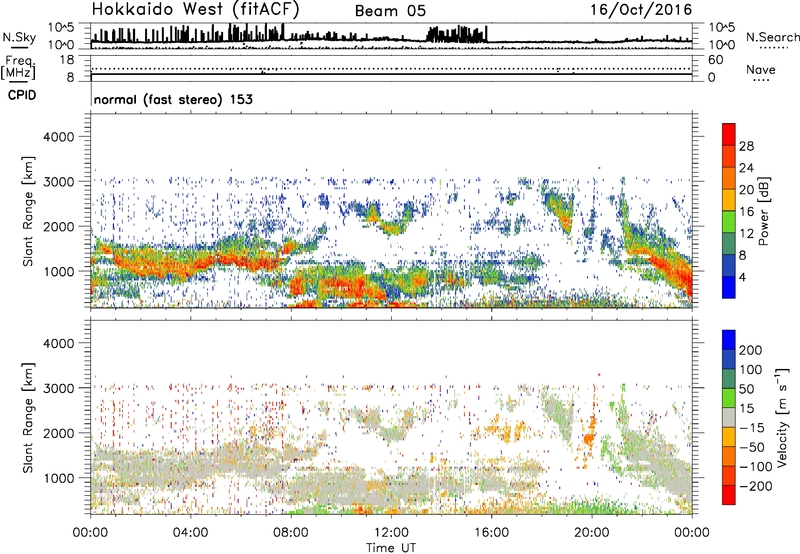Click 'Slant Range [km]' label of power panel

(x=28, y=211)
